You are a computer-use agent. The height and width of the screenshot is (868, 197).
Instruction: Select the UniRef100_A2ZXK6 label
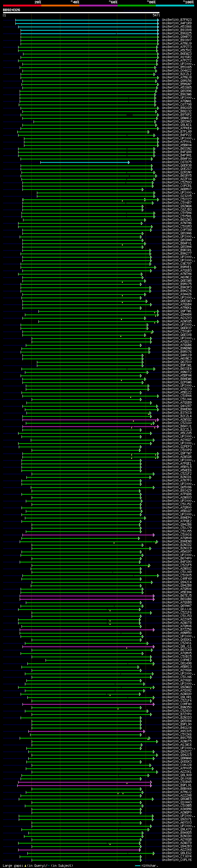pos(176,850)
